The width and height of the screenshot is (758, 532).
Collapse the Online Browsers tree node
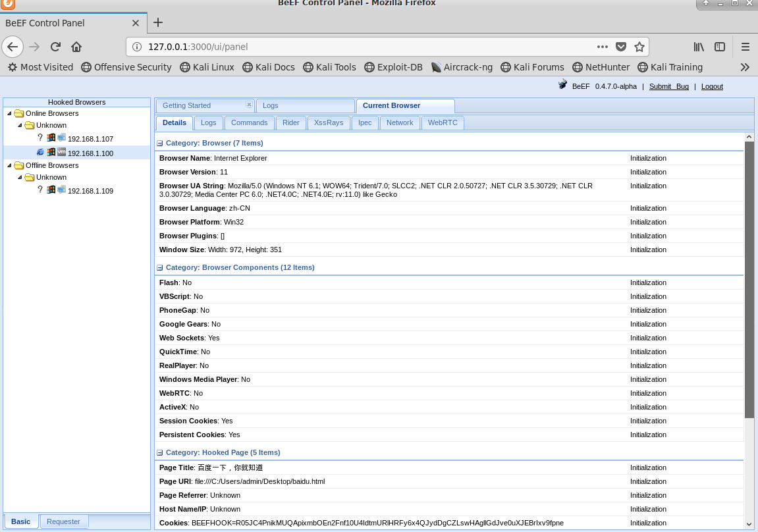(9, 113)
